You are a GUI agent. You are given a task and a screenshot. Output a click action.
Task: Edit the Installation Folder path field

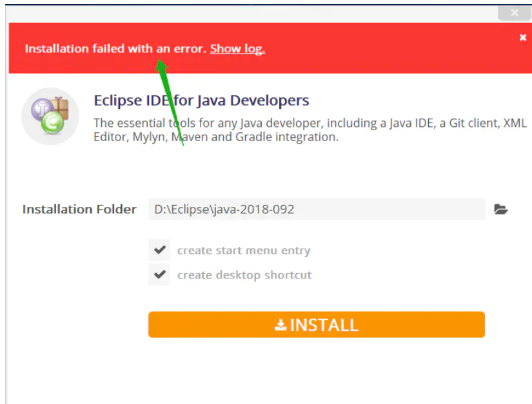317,209
